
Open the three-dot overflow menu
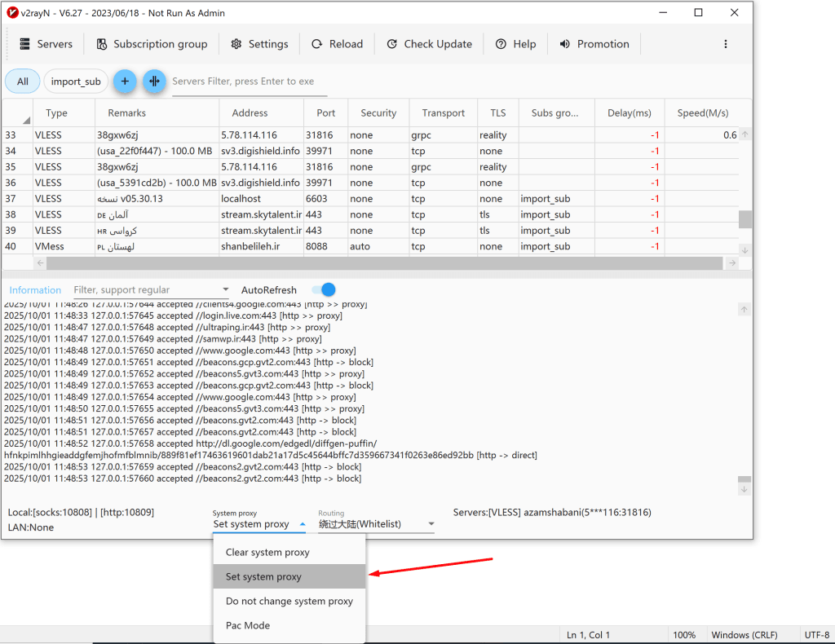pyautogui.click(x=726, y=44)
